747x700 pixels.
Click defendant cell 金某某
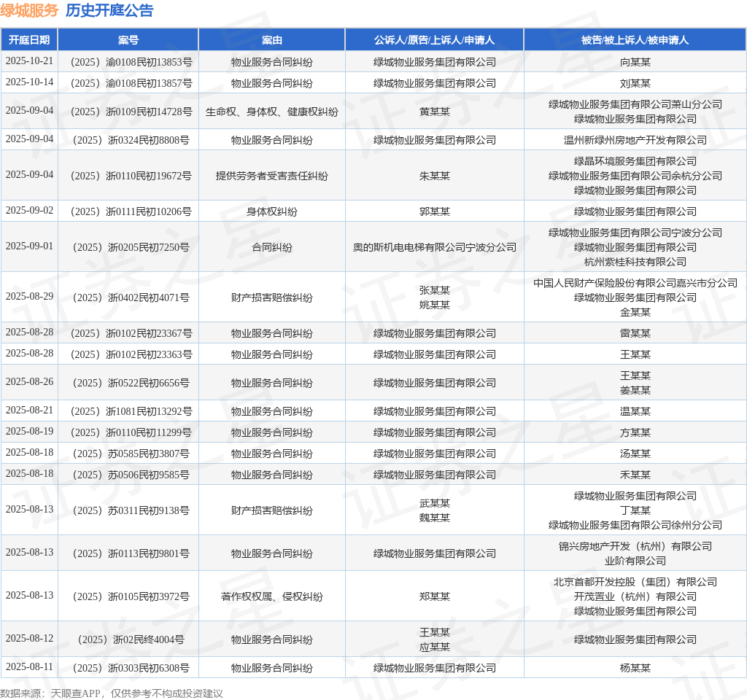coord(635,312)
